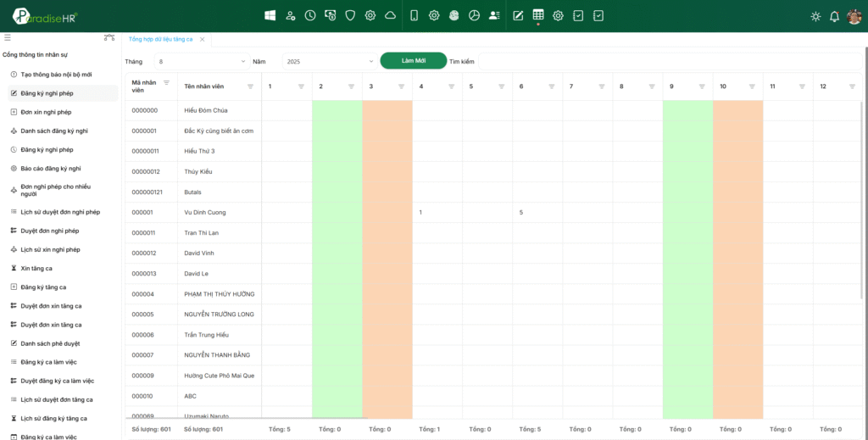Open Danh sách phê duyệt in sidebar

(50, 343)
